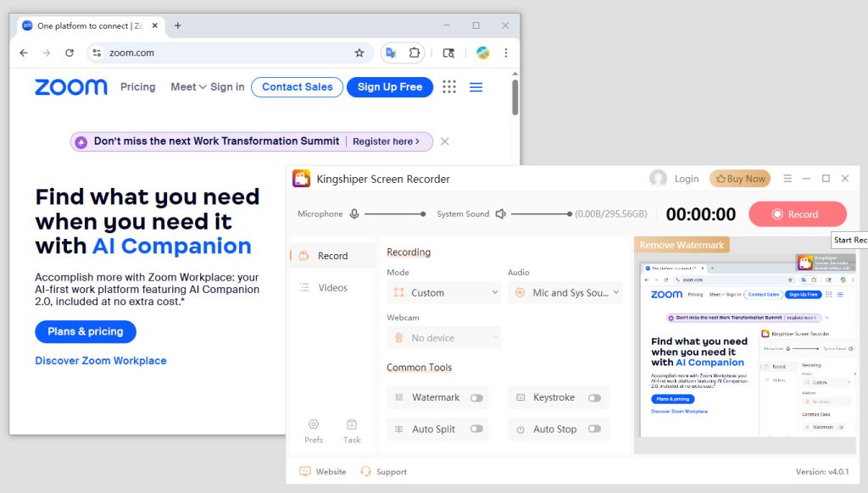Open the Audio Mic and Sys Sound dropdown
868x493 pixels.
pyautogui.click(x=565, y=293)
